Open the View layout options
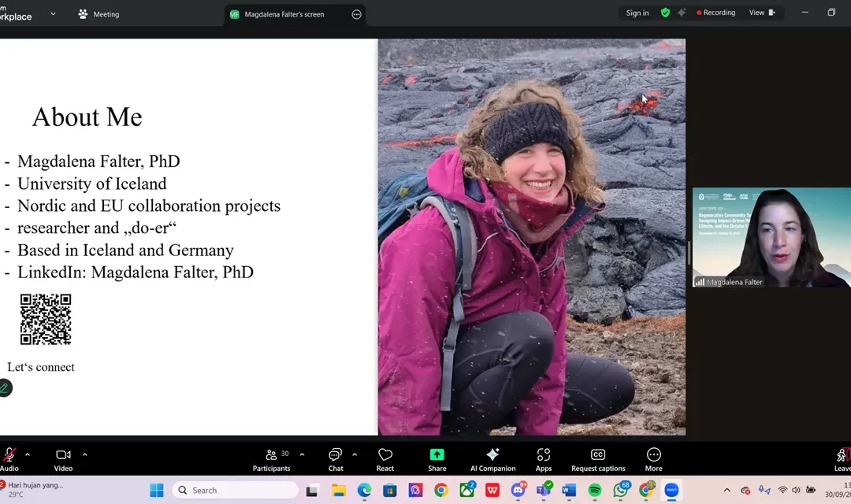Screen dimensions: 851x504 (x=761, y=13)
